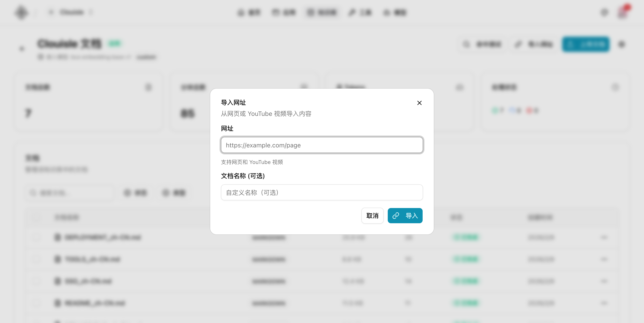The image size is (644, 323).
Task: Click the search icon in the document search field
Action: (33, 193)
